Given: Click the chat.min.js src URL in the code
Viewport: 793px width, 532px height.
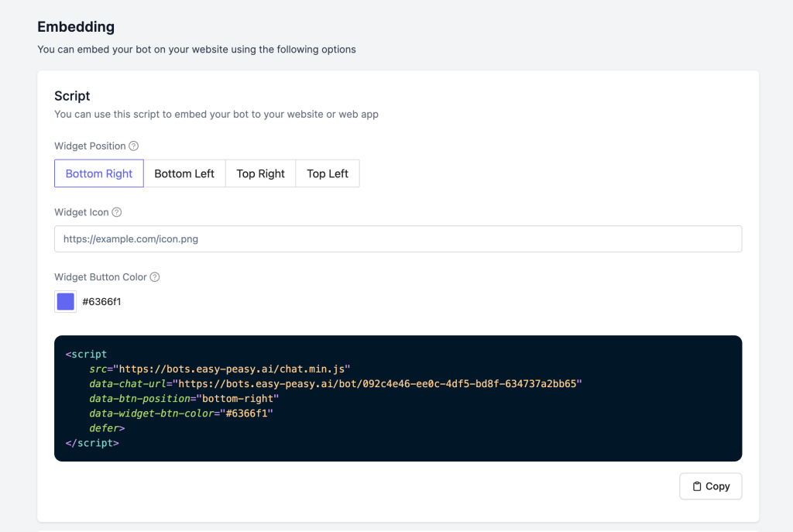Looking at the screenshot, I should click(232, 369).
